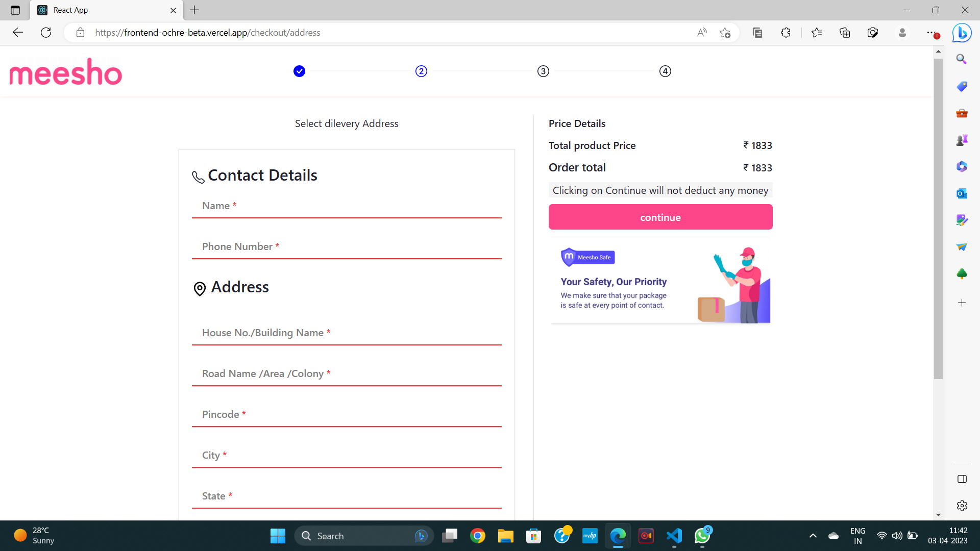Click the completed step one checkmark
The height and width of the screenshot is (551, 980).
click(299, 71)
